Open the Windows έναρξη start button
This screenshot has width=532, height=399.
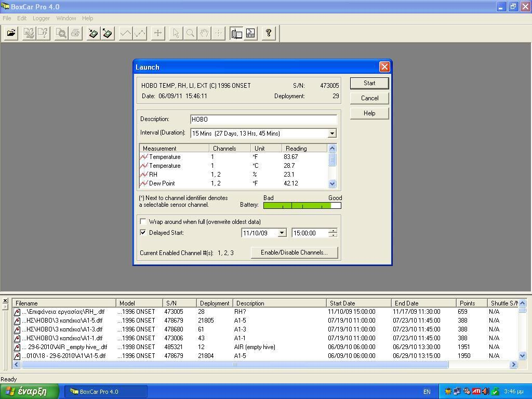pyautogui.click(x=30, y=392)
